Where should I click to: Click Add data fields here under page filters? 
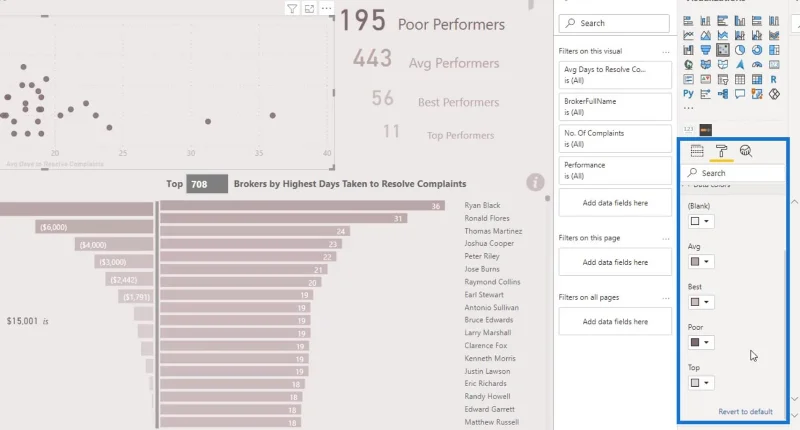tap(615, 262)
